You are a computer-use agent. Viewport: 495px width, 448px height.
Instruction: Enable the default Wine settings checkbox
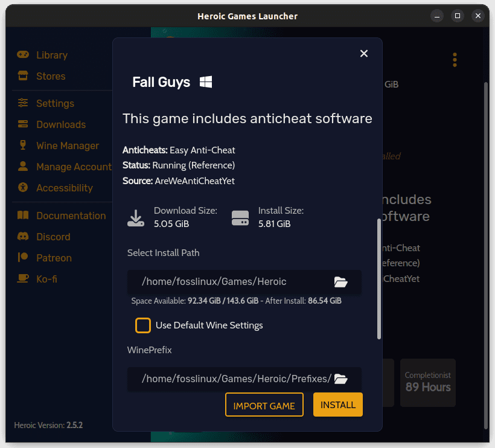click(x=143, y=325)
